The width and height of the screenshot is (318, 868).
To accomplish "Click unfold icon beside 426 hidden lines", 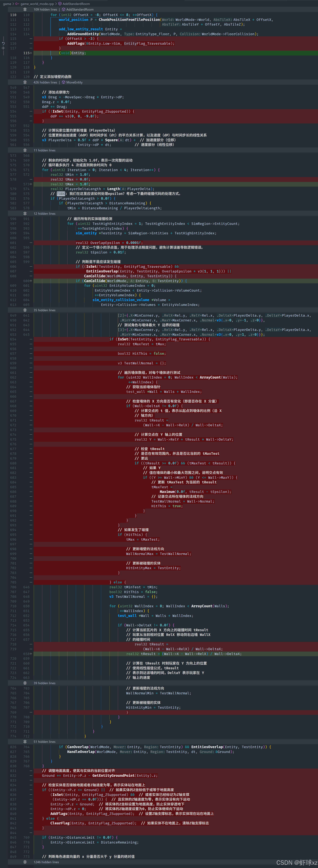I will click(x=25, y=82).
